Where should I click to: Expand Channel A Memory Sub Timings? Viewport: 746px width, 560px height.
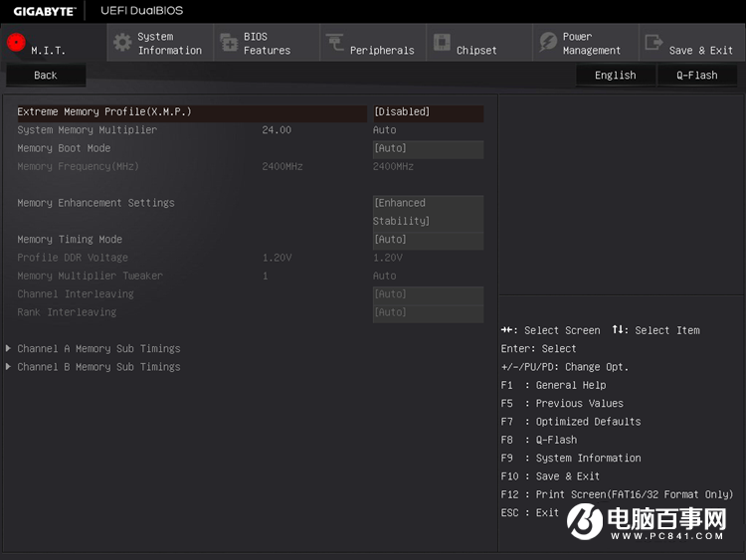pyautogui.click(x=98, y=349)
